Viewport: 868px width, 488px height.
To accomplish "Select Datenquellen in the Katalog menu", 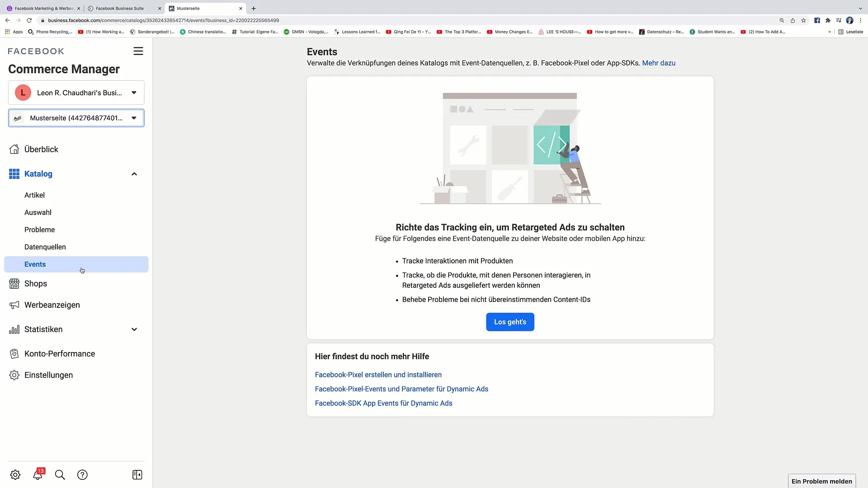I will click(x=45, y=247).
